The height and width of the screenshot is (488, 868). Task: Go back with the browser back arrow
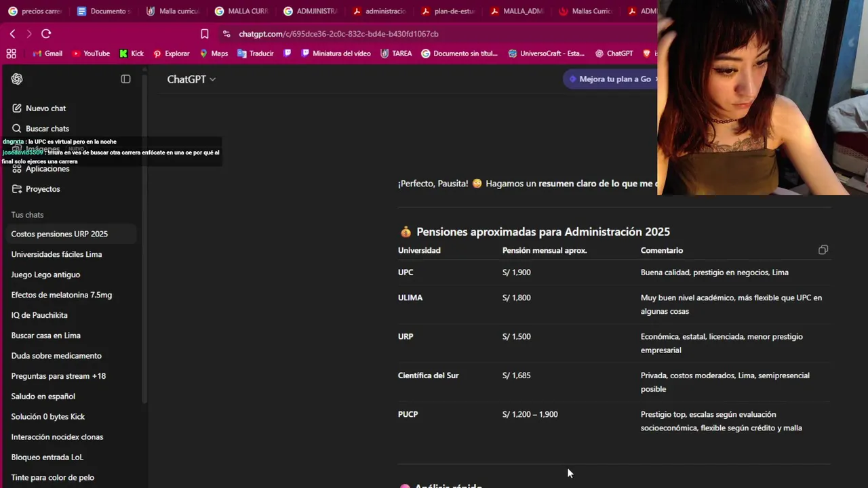coord(12,34)
